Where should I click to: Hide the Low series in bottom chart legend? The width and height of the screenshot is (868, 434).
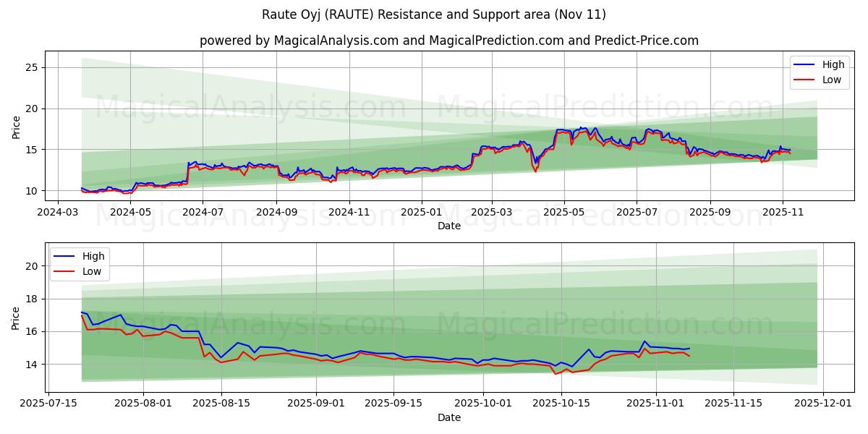click(x=92, y=271)
